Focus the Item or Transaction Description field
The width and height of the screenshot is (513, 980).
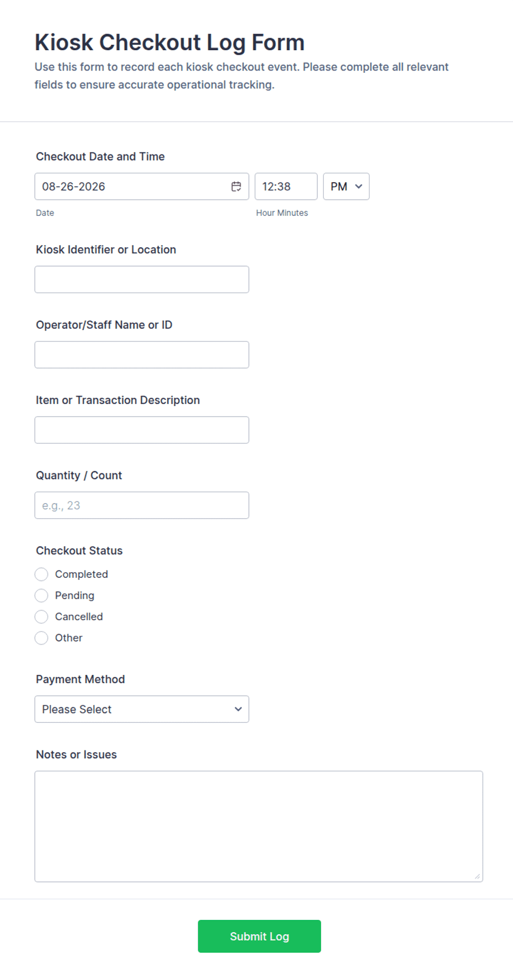142,430
